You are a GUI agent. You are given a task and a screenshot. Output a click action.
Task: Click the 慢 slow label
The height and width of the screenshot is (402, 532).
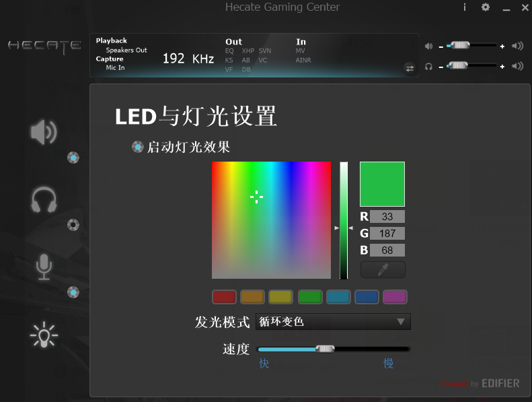pyautogui.click(x=389, y=363)
